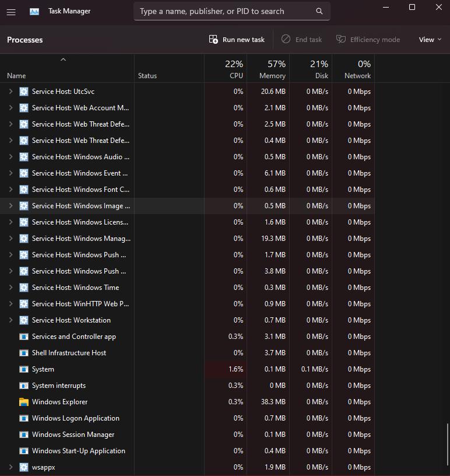Minimize the Task Manager window
450x476 pixels.
(x=386, y=7)
